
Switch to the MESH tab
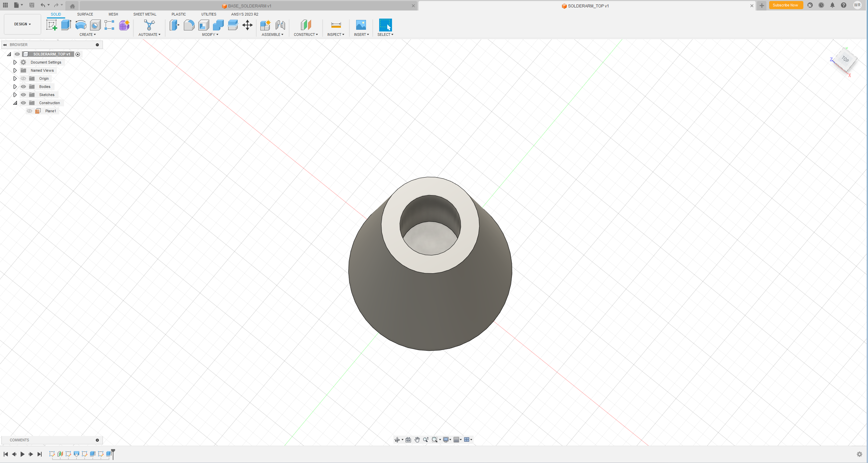click(113, 14)
